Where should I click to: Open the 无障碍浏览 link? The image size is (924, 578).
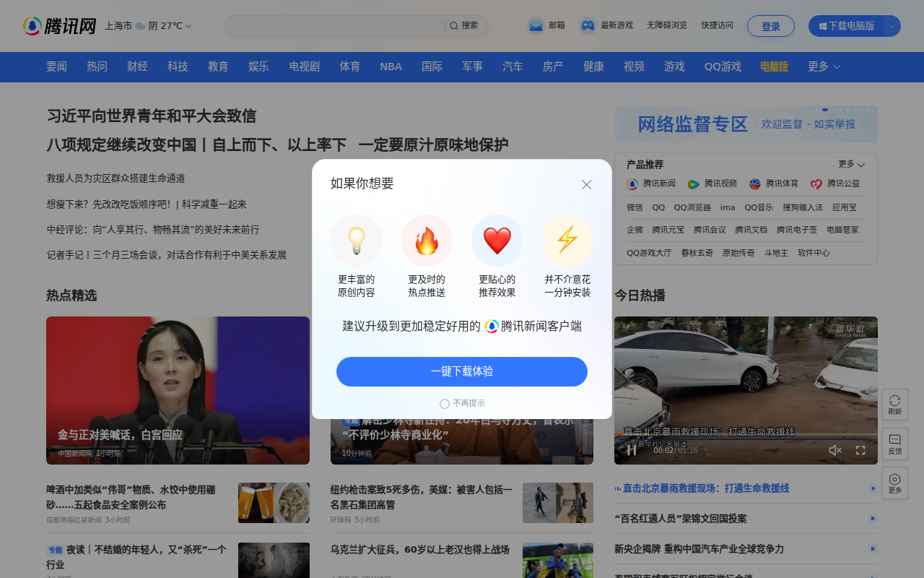[667, 25]
